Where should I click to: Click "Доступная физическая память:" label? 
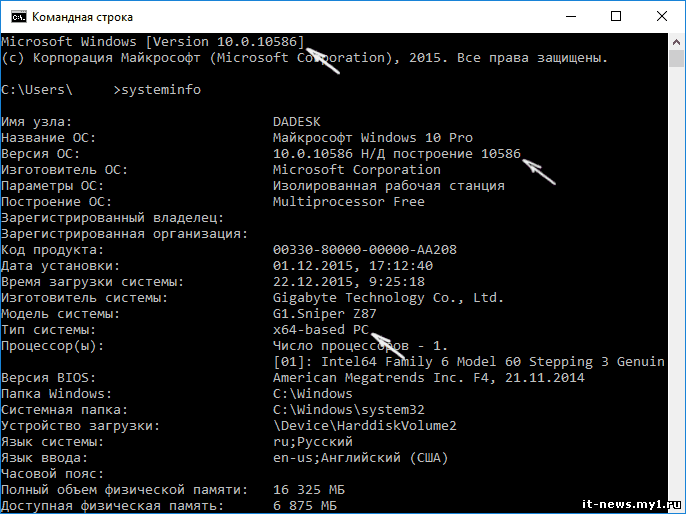[112, 506]
